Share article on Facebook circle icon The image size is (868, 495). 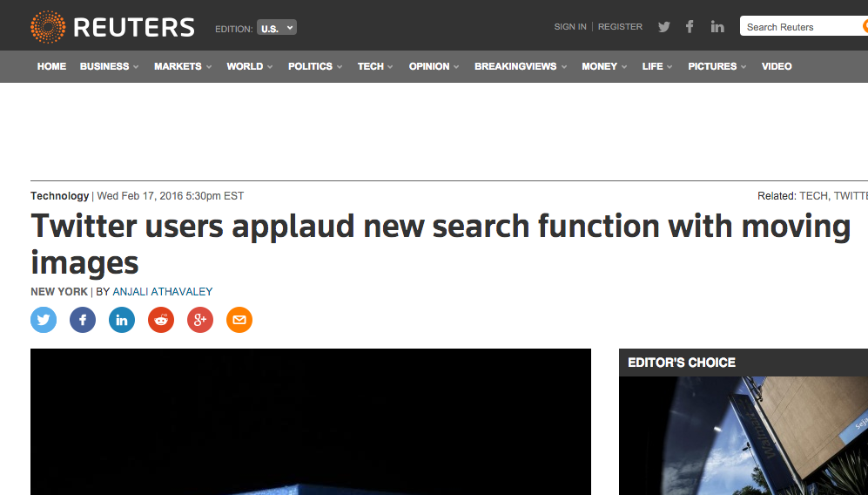tap(83, 320)
